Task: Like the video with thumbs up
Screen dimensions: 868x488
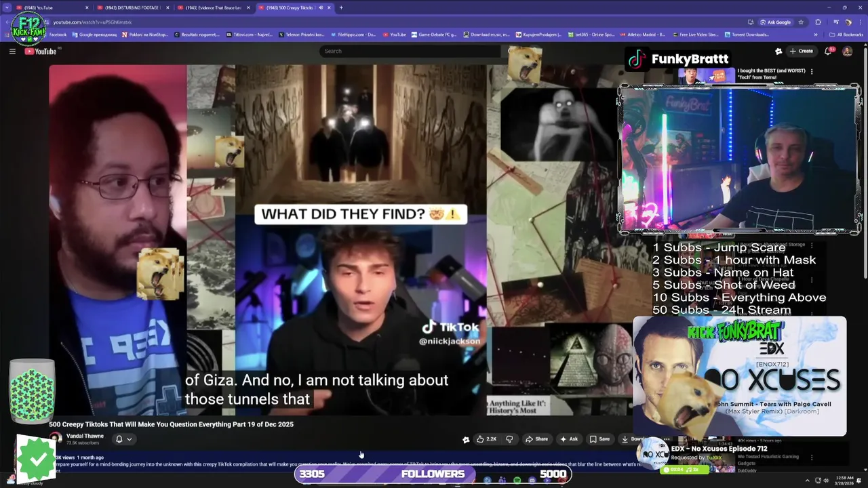Action: click(487, 439)
